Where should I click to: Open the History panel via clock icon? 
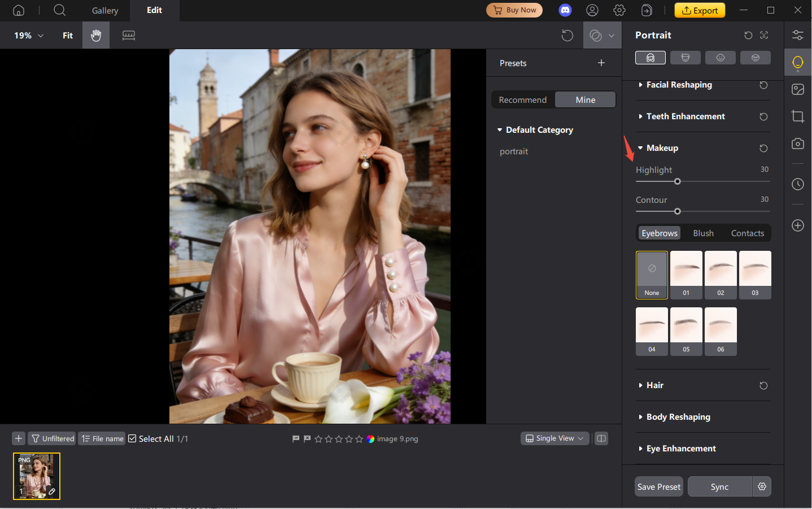pos(797,184)
